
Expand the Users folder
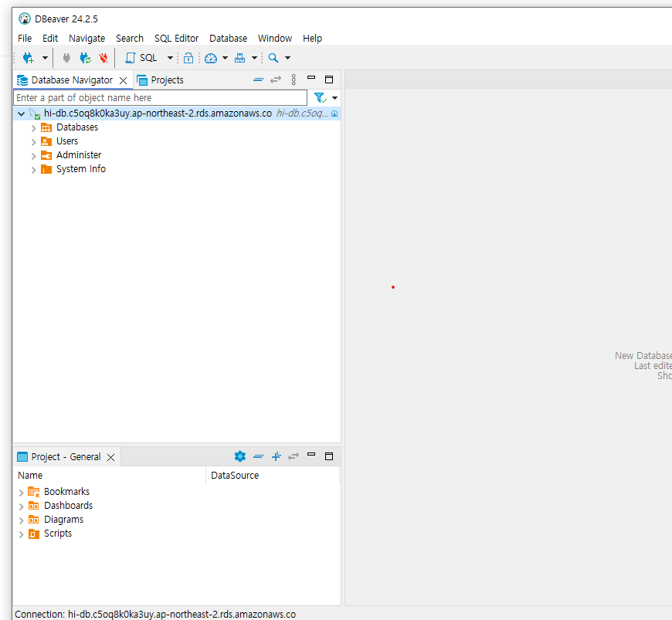tap(33, 142)
